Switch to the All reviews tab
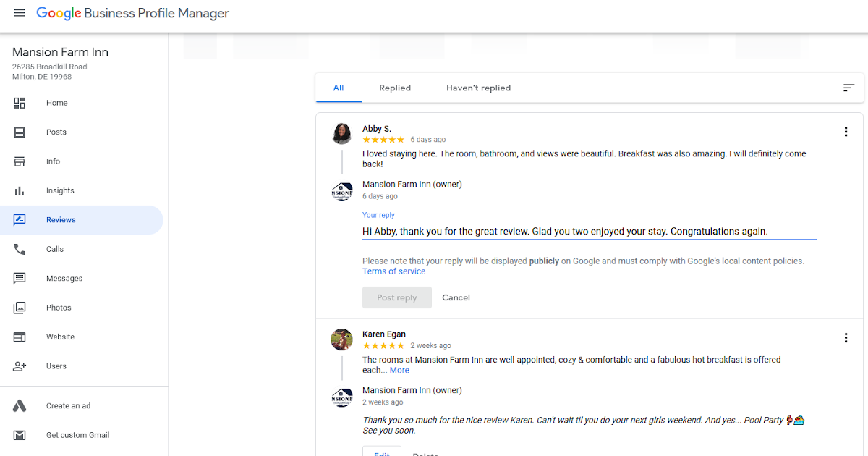This screenshot has width=868, height=456. click(339, 88)
